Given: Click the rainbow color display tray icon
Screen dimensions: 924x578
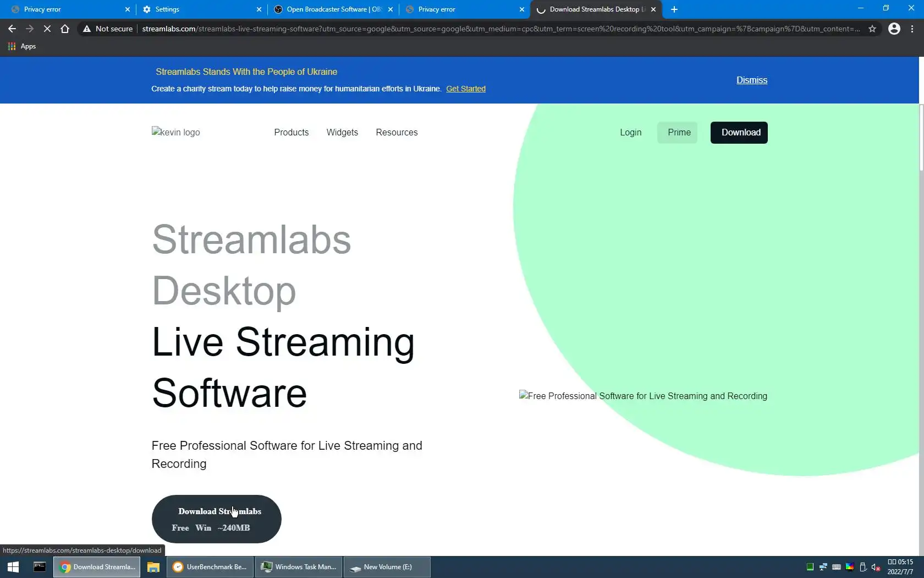Looking at the screenshot, I should tap(850, 567).
